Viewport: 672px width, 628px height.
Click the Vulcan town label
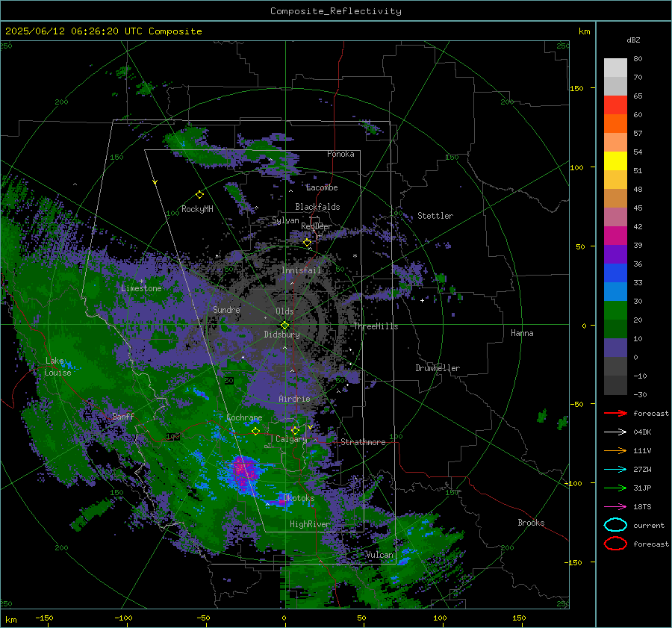pyautogui.click(x=380, y=555)
